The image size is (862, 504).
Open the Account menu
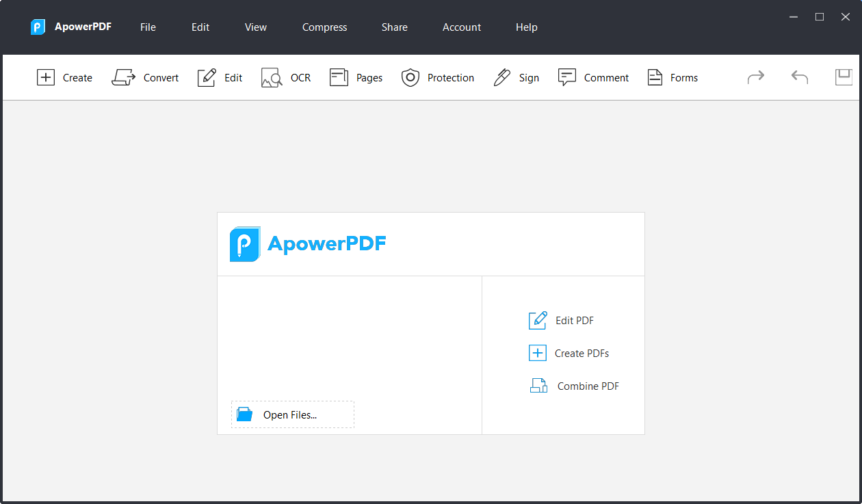462,27
